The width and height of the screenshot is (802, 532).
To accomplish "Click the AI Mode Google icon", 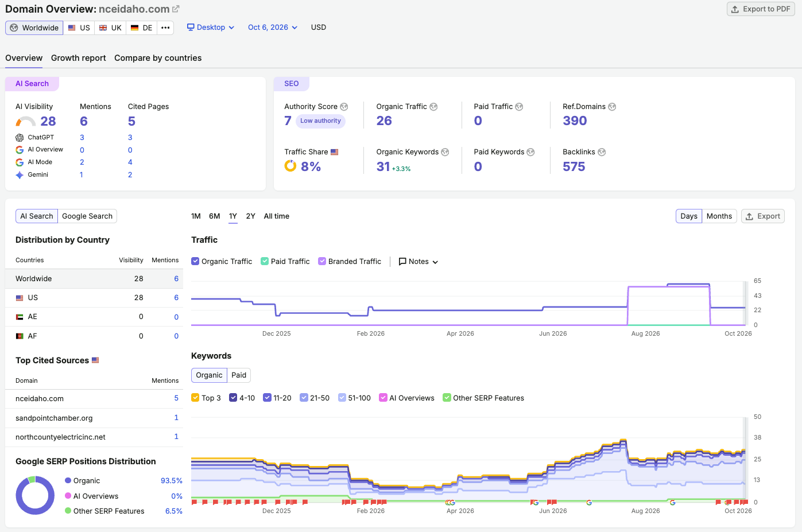I will [20, 162].
